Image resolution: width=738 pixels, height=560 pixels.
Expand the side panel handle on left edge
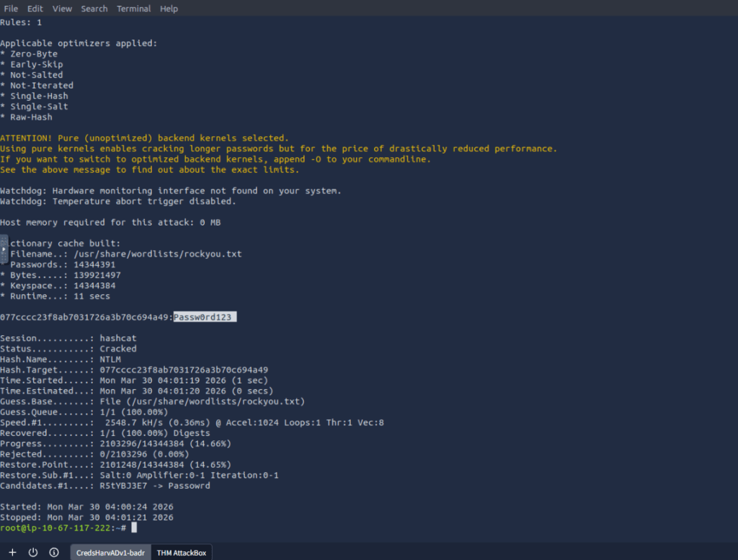[4, 249]
